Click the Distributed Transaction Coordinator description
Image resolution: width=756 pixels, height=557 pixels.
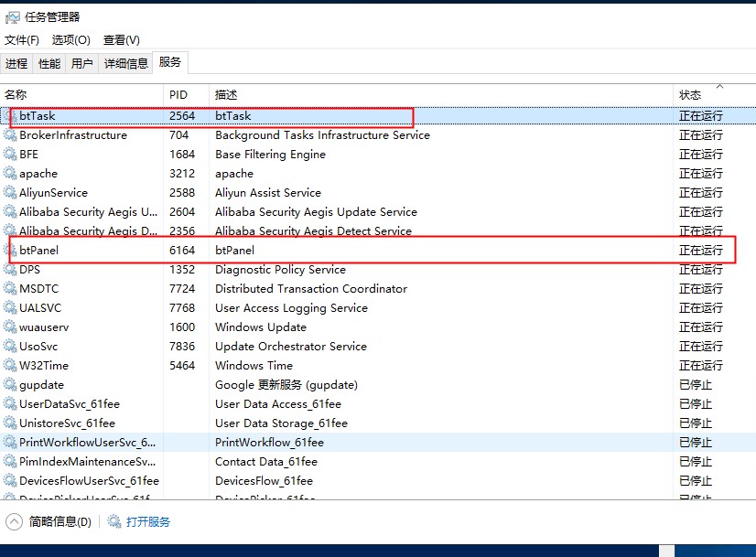[311, 289]
